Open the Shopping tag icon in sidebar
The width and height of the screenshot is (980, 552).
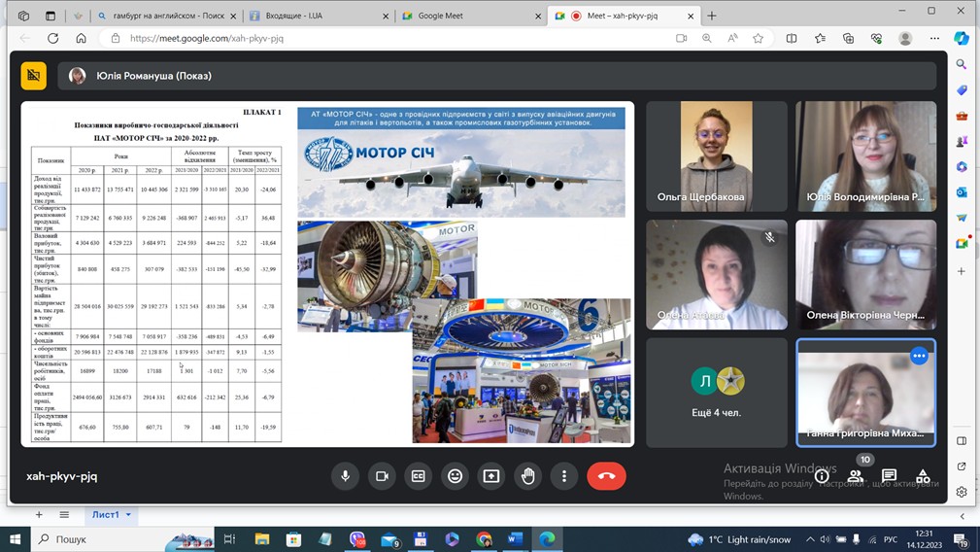pyautogui.click(x=962, y=90)
